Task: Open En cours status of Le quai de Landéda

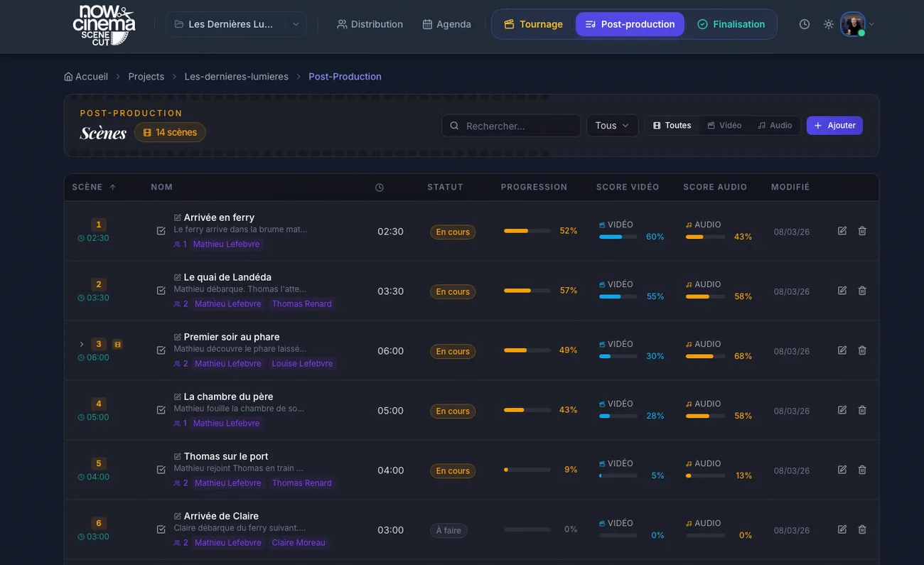Action: coord(453,291)
